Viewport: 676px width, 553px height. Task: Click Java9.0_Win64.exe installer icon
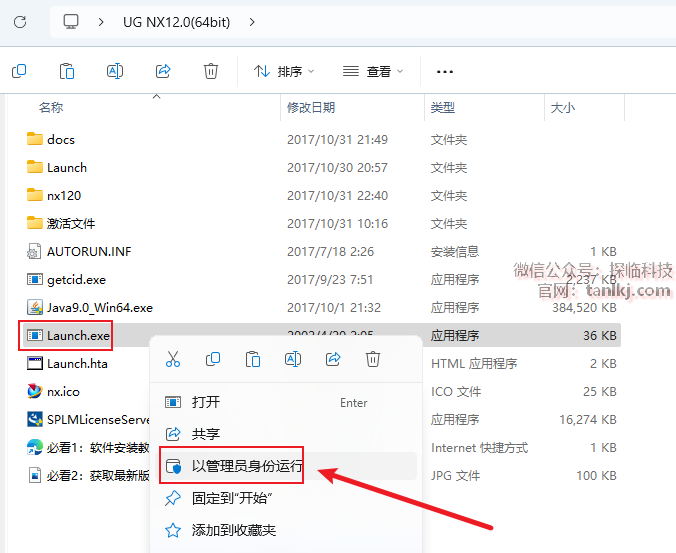(34, 308)
